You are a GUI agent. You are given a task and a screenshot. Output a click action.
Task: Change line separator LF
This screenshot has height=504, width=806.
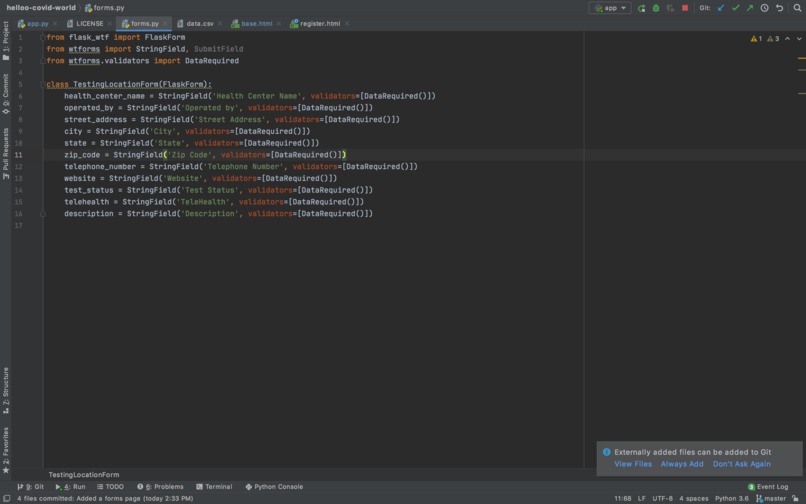tap(642, 498)
